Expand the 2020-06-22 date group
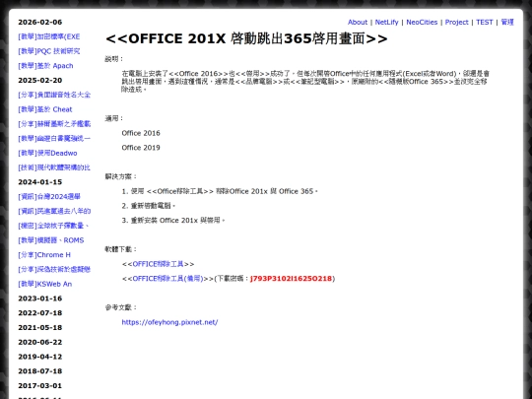 pos(40,342)
